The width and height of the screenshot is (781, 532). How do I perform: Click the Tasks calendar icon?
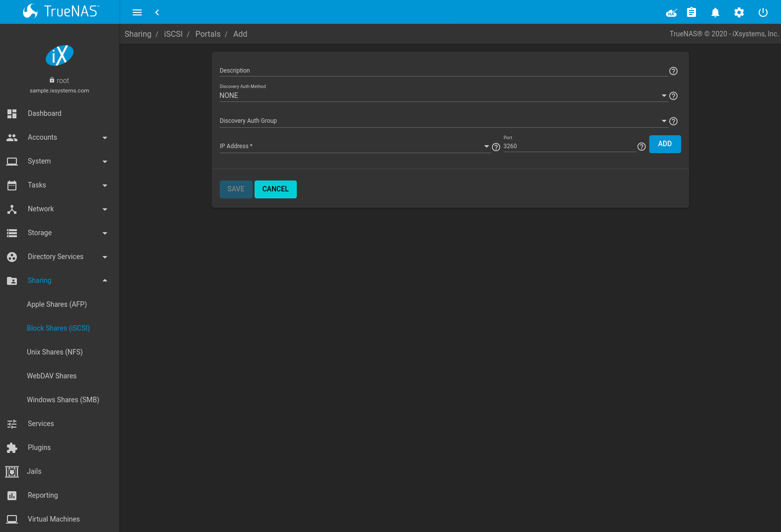(x=12, y=185)
